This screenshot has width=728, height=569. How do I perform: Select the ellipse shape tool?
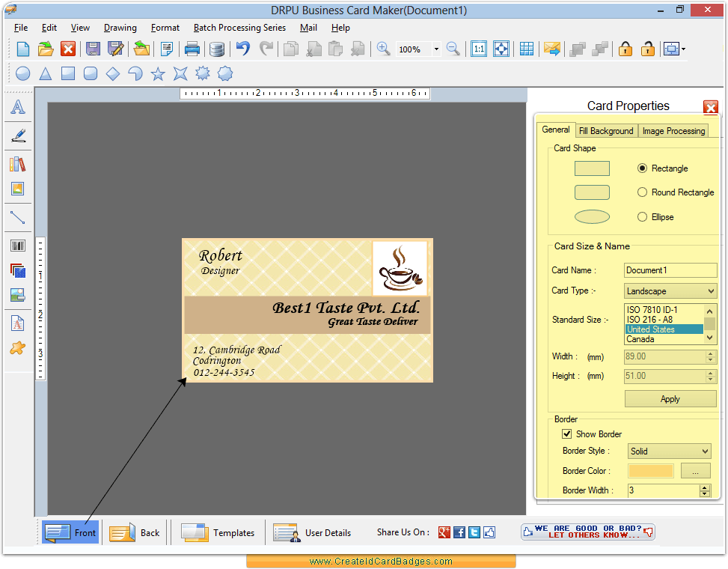pos(22,73)
